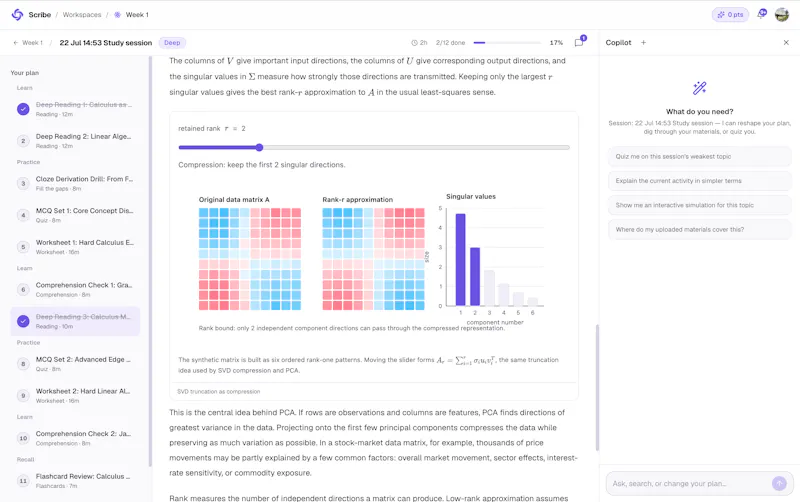Click the Copilot ask input field
This screenshot has width=800, height=502.
click(691, 484)
